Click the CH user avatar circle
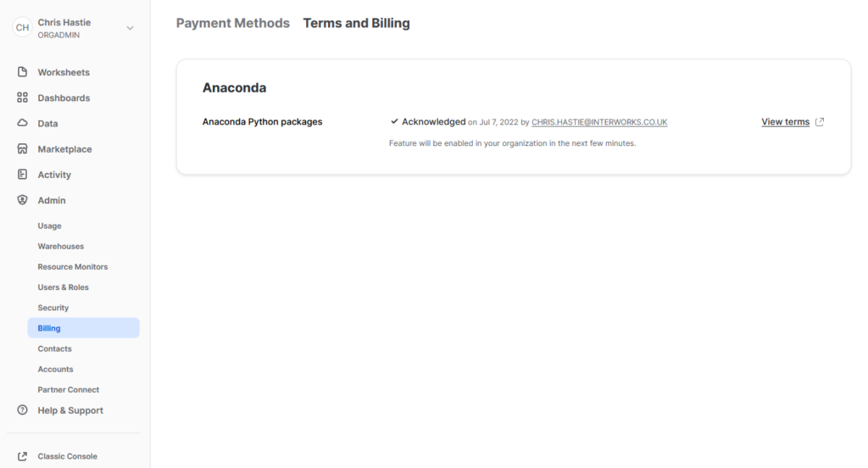The width and height of the screenshot is (868, 468). [23, 28]
